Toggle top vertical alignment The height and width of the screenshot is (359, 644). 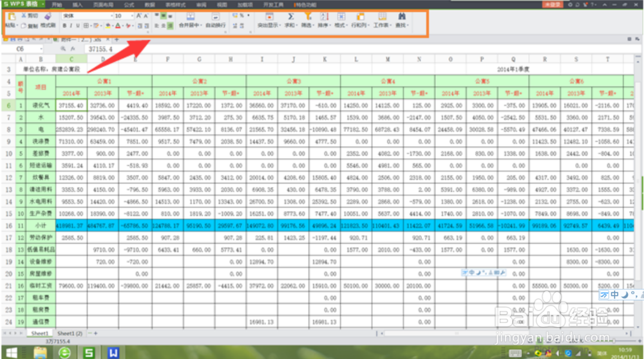click(x=156, y=15)
